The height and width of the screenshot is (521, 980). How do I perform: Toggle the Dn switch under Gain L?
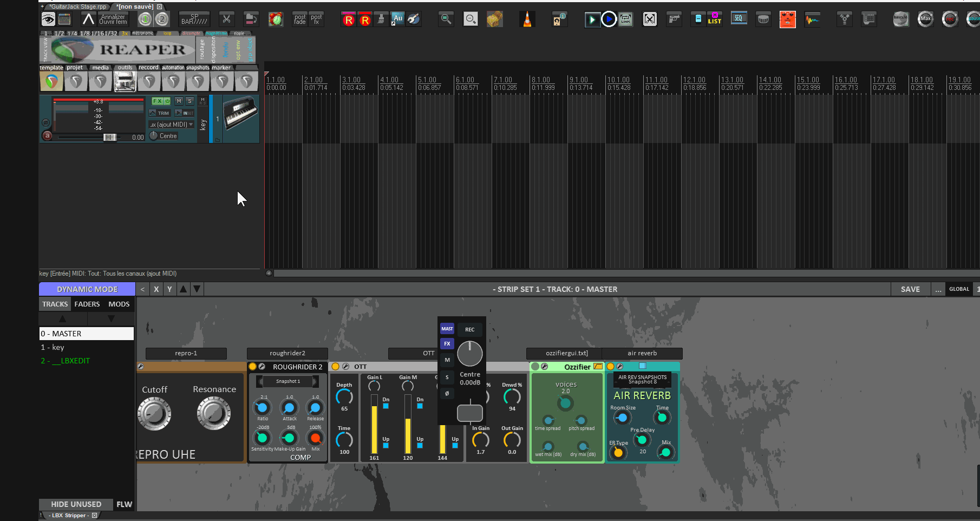coord(386,406)
